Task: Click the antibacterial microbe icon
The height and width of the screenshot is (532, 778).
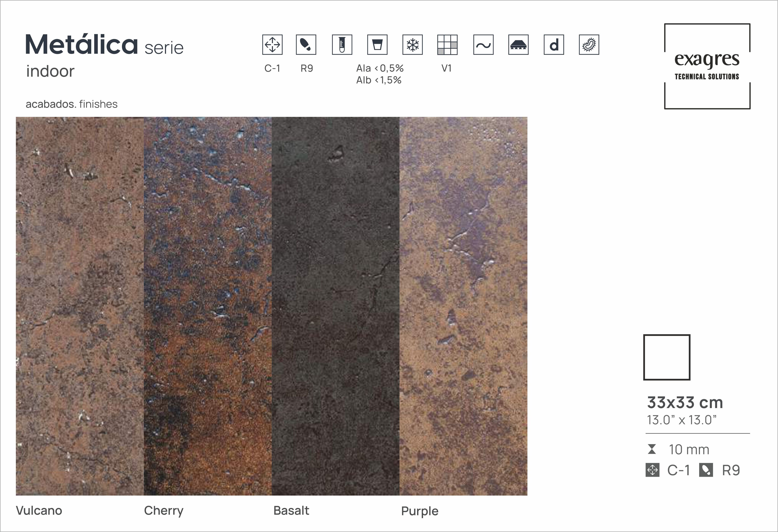Action: (588, 45)
